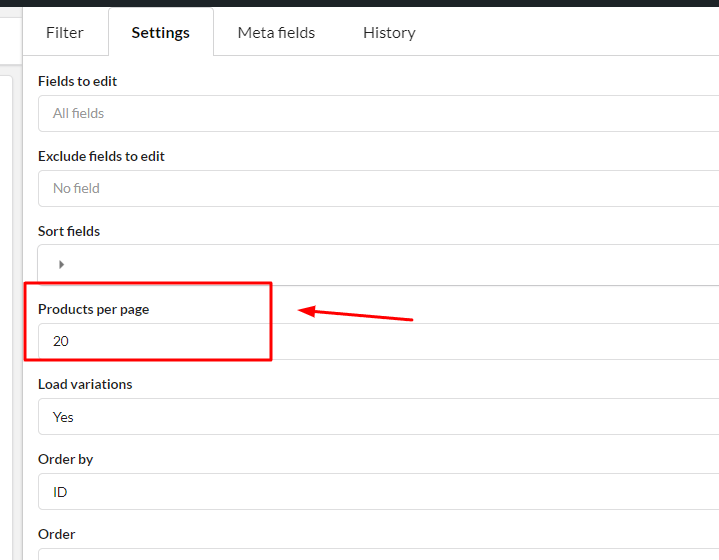Open the History tab
Image resolution: width=719 pixels, height=560 pixels.
389,33
